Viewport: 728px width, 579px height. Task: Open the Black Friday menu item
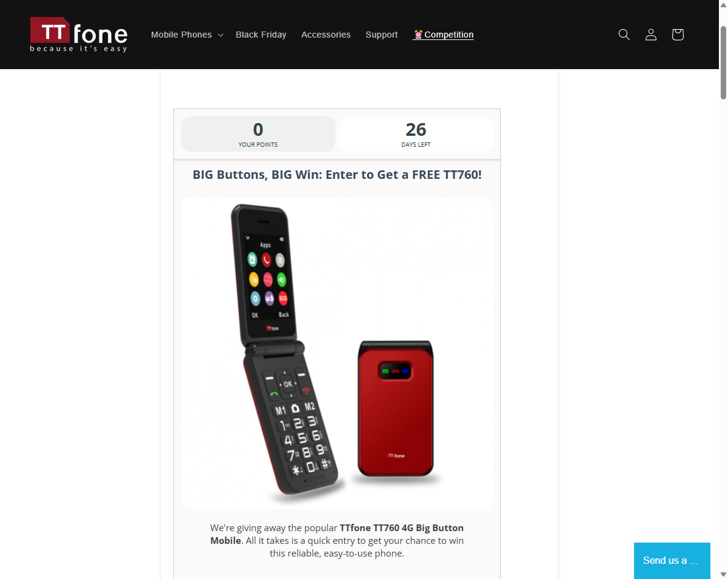point(261,35)
